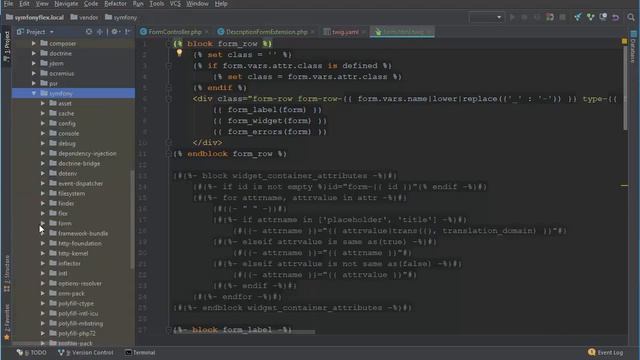Click the Search Everywhere magnifier icon

(631, 17)
